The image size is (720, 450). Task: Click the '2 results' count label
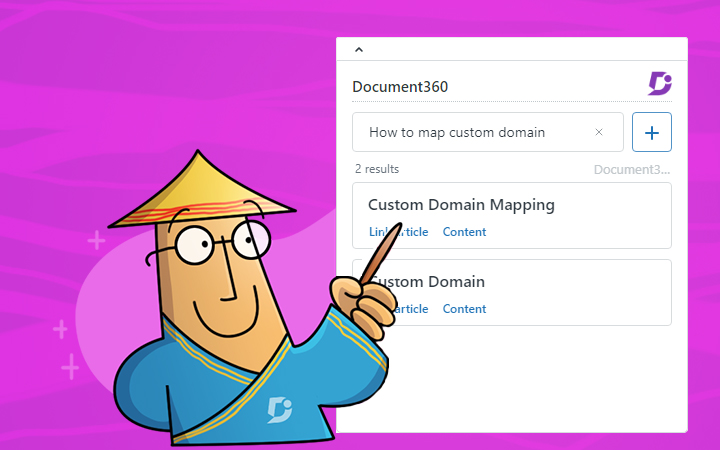[377, 169]
